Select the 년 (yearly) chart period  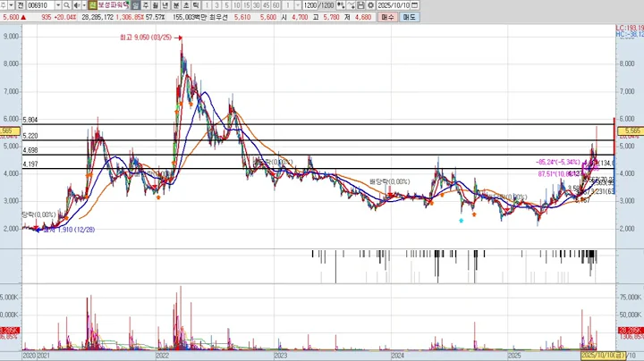click(165, 5)
